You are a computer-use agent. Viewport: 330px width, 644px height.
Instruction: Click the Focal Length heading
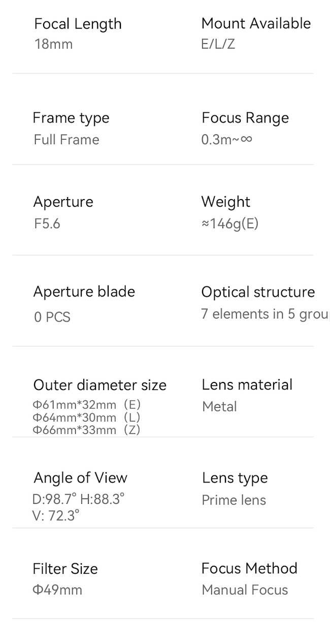pyautogui.click(x=78, y=24)
